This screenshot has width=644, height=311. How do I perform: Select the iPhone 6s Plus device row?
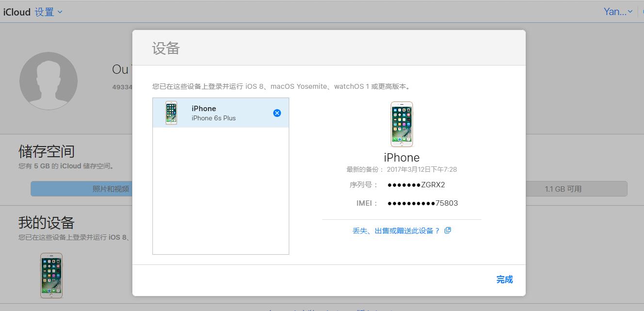click(x=221, y=113)
